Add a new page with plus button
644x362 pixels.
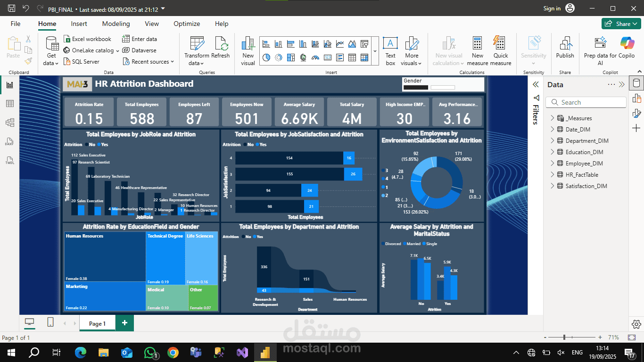(125, 323)
